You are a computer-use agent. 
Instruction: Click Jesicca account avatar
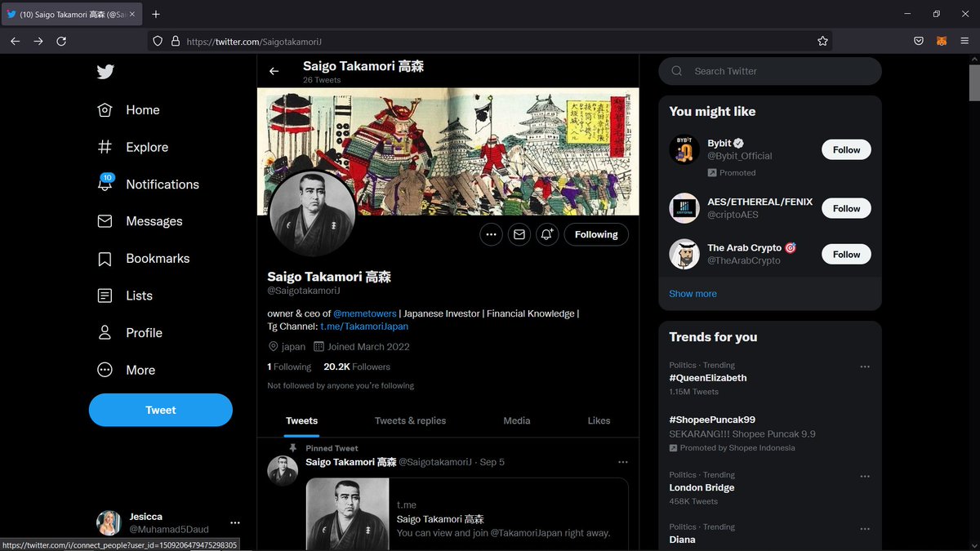(109, 522)
